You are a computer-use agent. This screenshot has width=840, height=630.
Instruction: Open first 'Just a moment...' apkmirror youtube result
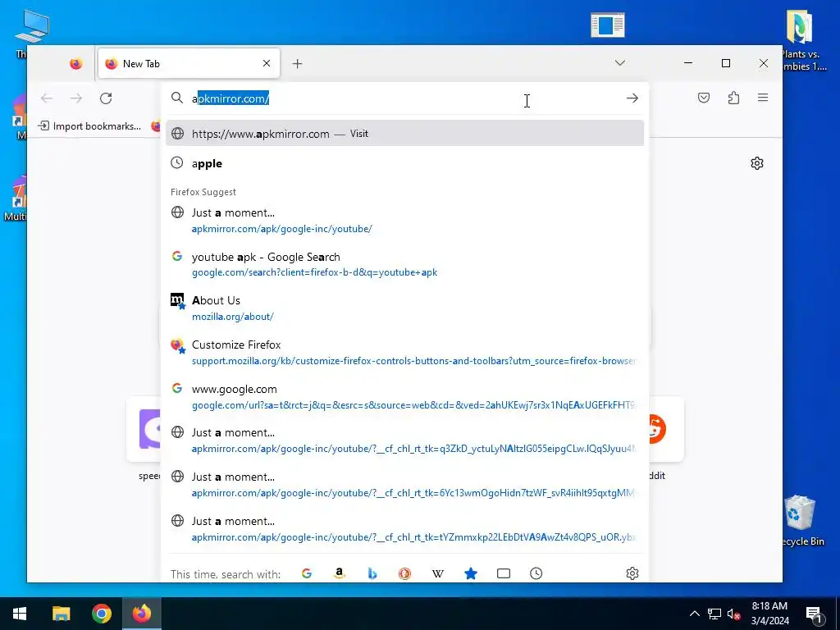click(x=404, y=220)
